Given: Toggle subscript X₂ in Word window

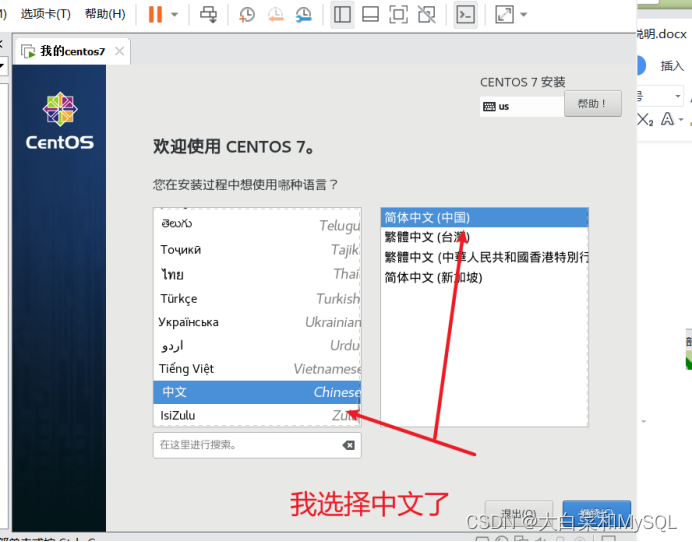Looking at the screenshot, I should pos(645,119).
